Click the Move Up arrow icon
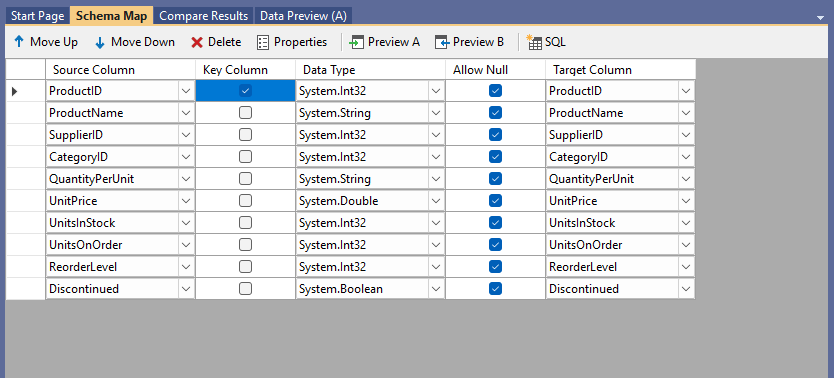 tap(19, 42)
